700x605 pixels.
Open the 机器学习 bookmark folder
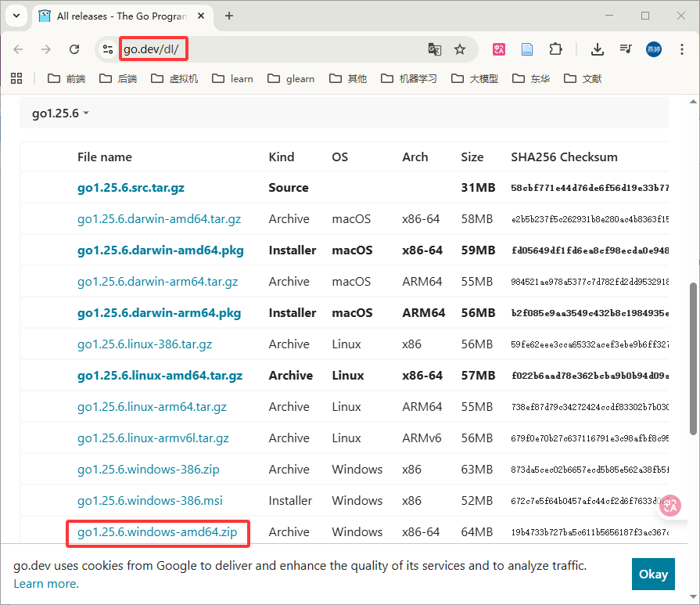408,78
